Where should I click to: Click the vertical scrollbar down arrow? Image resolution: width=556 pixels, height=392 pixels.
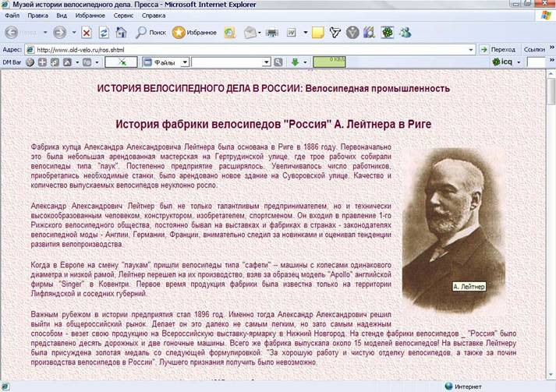(551, 375)
